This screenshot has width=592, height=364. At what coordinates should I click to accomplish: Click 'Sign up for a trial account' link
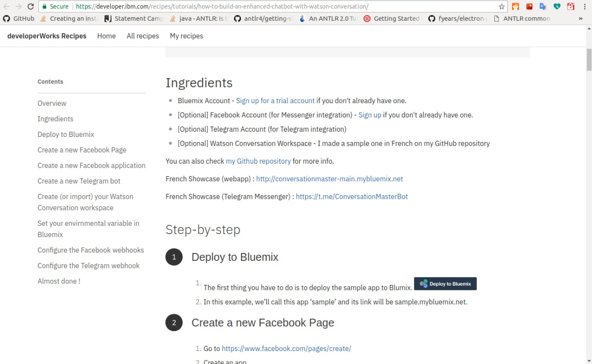click(275, 101)
